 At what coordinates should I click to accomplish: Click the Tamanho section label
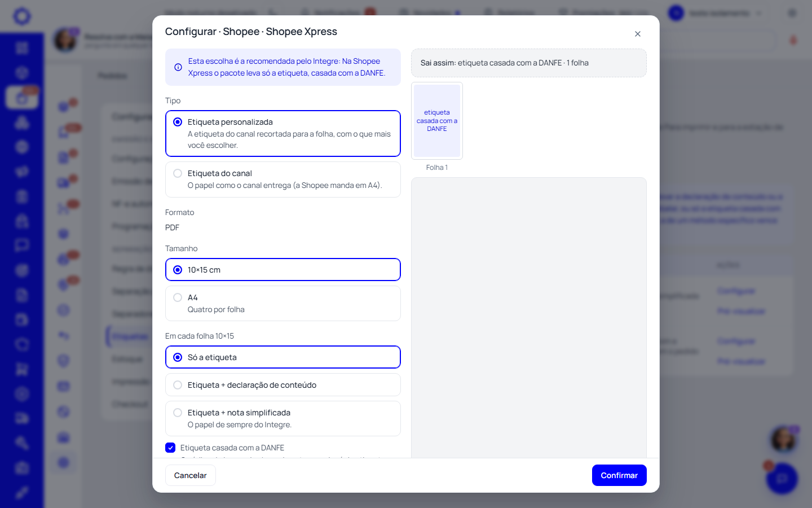click(x=181, y=248)
